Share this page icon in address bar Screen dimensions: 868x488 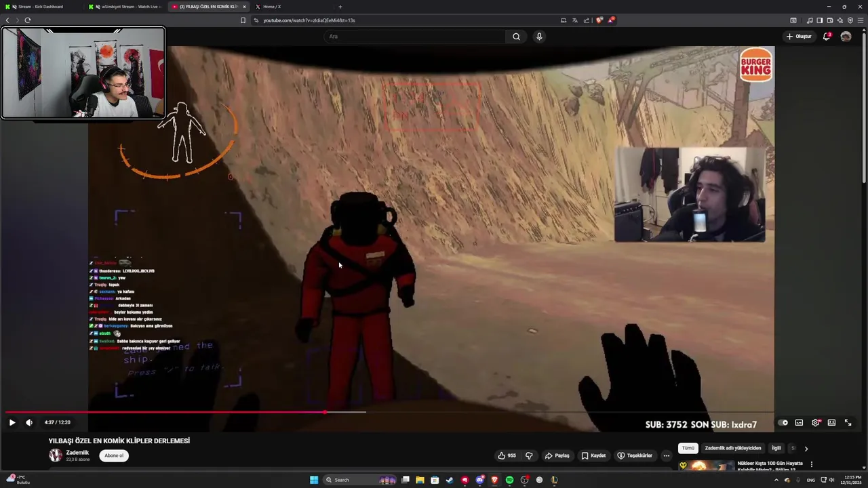[587, 20]
